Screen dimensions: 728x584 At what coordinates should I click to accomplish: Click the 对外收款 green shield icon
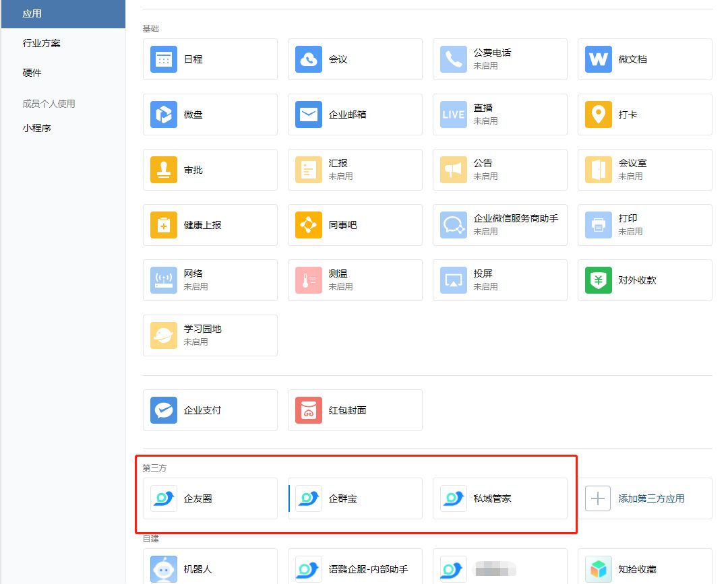click(x=598, y=280)
